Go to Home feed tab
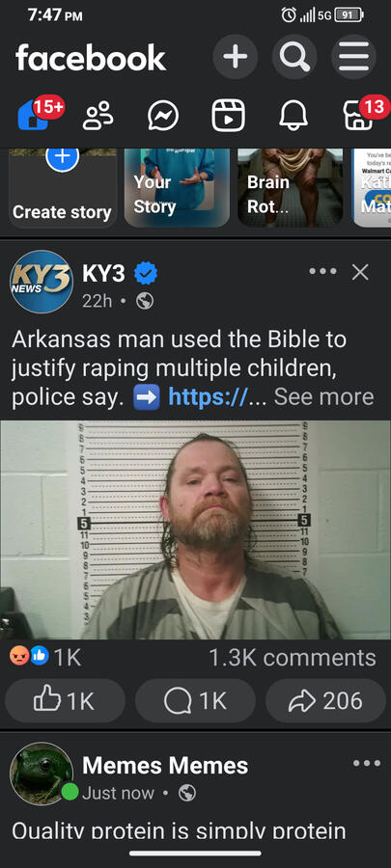The width and height of the screenshot is (391, 868). [x=33, y=117]
